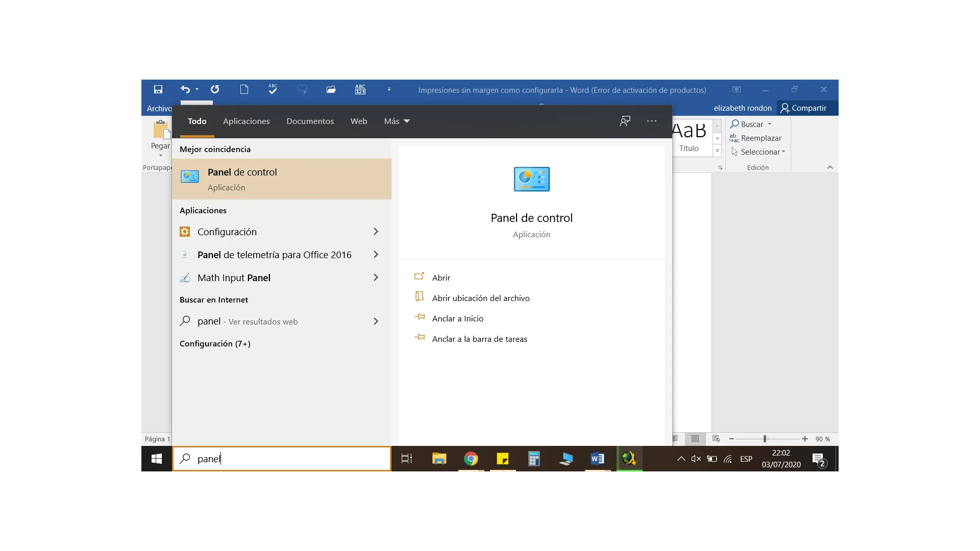Switch to the Documentos search tab

point(310,121)
